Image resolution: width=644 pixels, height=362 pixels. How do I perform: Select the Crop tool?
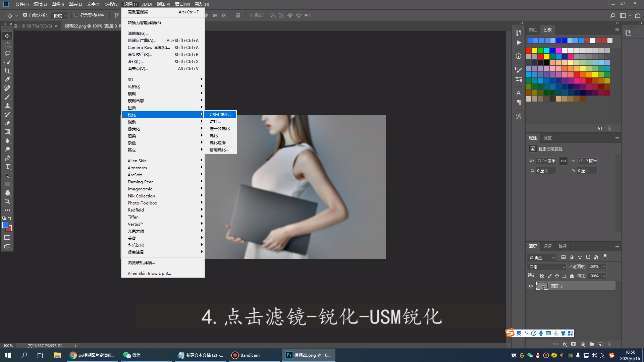click(7, 71)
